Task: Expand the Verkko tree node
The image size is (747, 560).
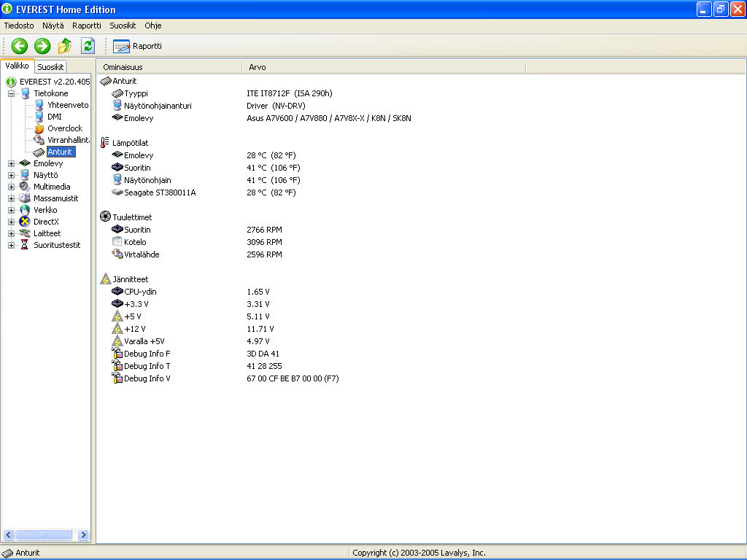Action: pyautogui.click(x=11, y=210)
